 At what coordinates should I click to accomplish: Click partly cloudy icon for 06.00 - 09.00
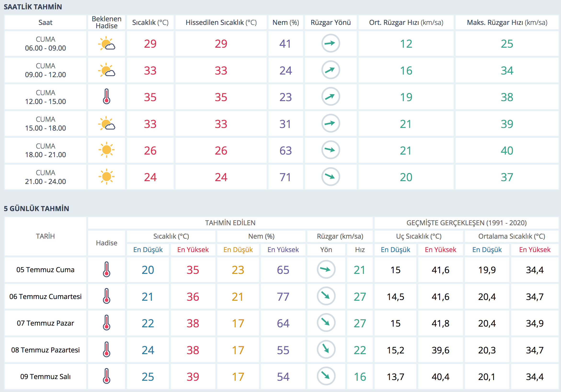pyautogui.click(x=107, y=44)
